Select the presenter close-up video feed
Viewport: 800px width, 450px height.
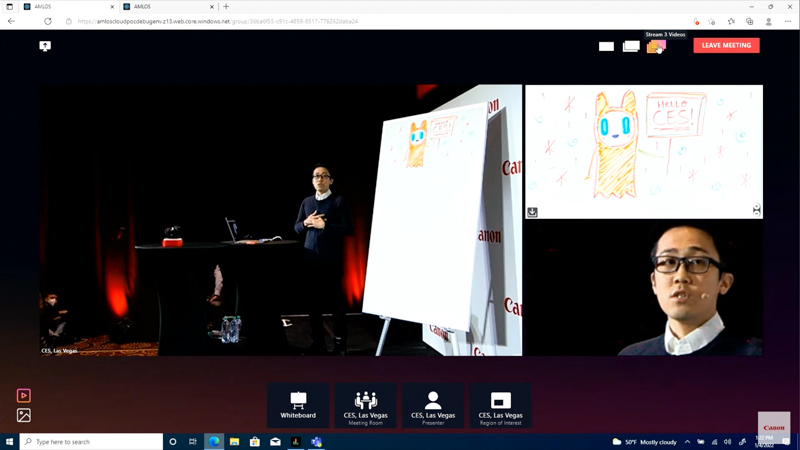(x=644, y=288)
